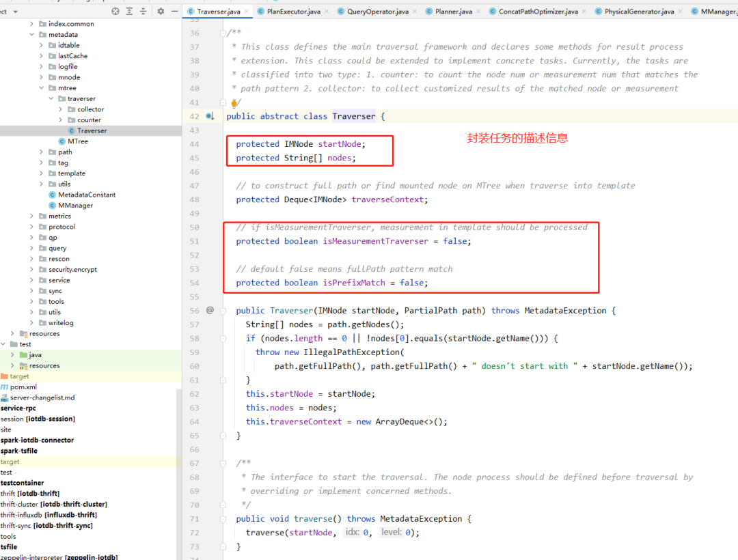The height and width of the screenshot is (560, 738).
Task: Close the Planner.java tab
Action: [x=478, y=12]
